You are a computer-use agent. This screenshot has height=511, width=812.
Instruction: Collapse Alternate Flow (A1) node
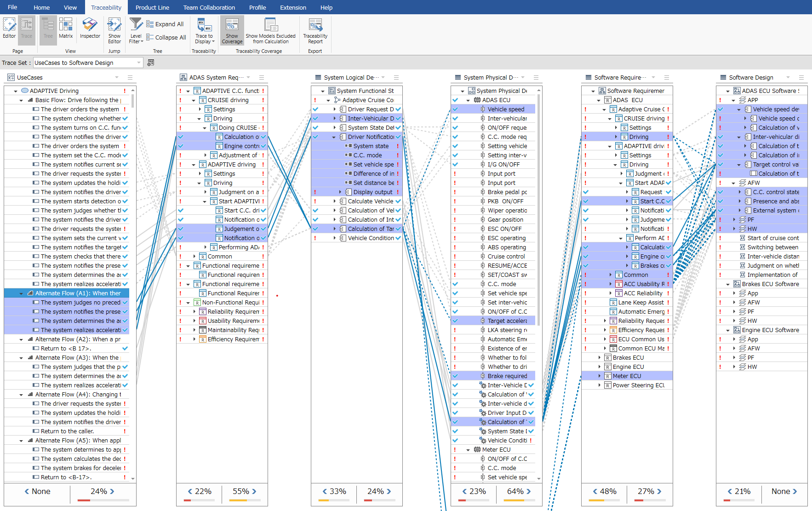[x=21, y=293]
